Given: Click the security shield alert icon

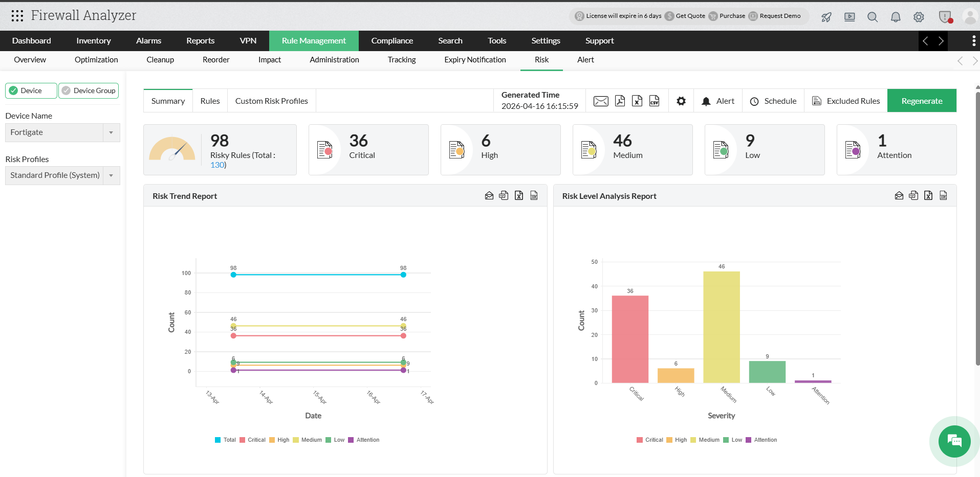Looking at the screenshot, I should click(x=945, y=17).
